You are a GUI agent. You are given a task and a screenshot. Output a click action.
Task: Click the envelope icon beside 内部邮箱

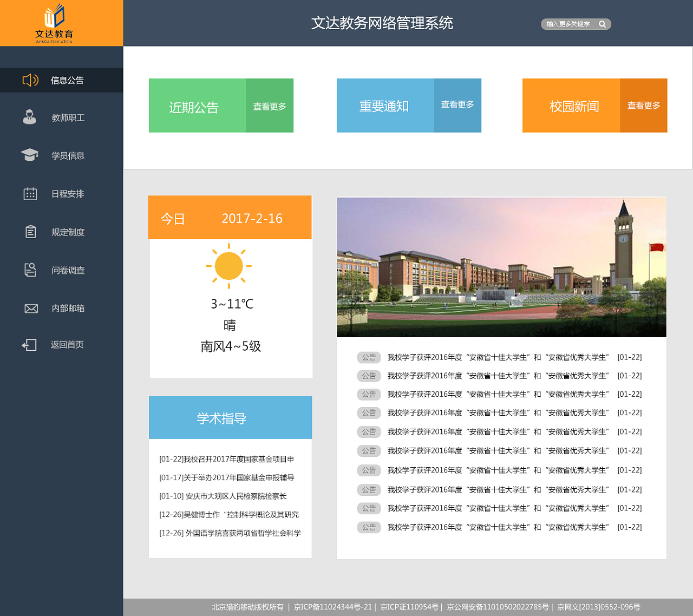(x=31, y=308)
